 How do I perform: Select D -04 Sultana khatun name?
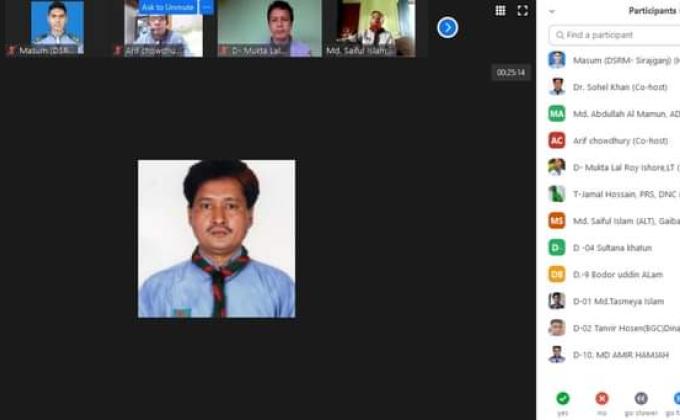612,248
